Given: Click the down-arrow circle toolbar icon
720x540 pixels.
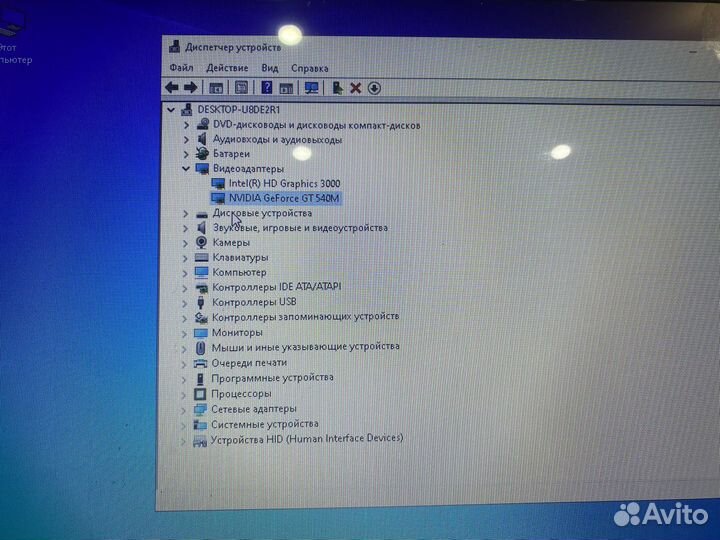Looking at the screenshot, I should tap(374, 88).
